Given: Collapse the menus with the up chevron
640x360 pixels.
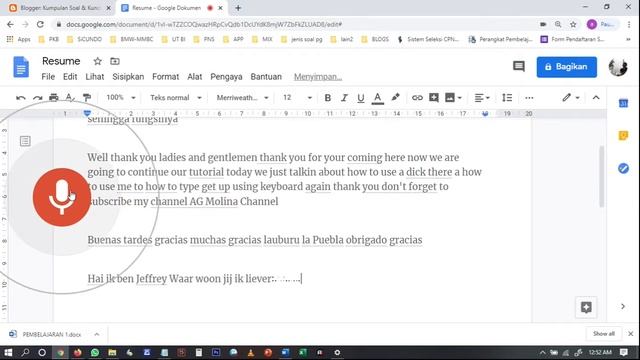Looking at the screenshot, I should tap(596, 98).
